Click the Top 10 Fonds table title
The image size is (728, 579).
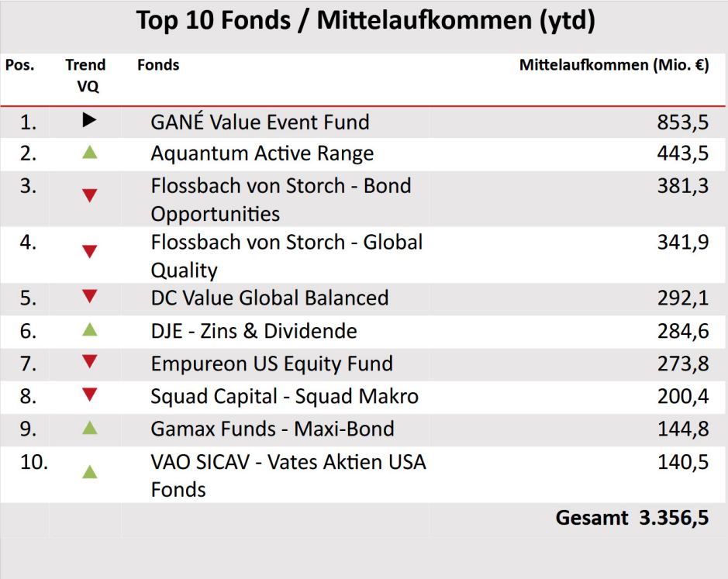tap(366, 21)
